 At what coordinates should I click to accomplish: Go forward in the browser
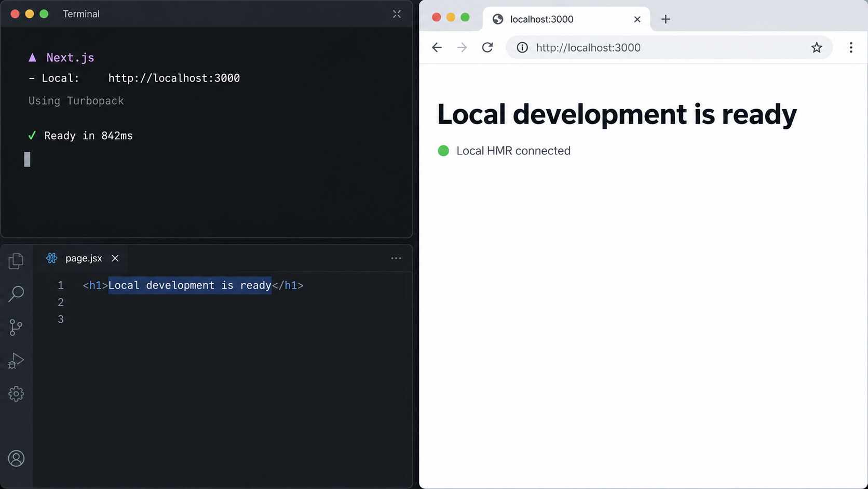pos(462,47)
